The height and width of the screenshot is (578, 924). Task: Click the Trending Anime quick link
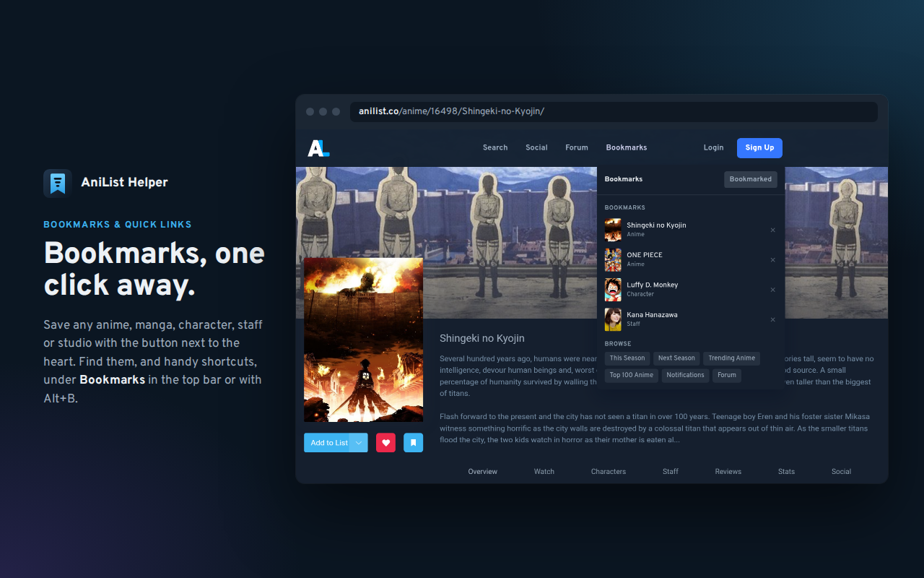731,358
